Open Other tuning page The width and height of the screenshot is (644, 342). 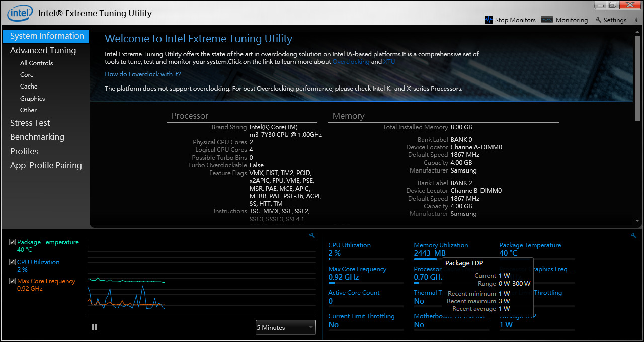(x=28, y=110)
